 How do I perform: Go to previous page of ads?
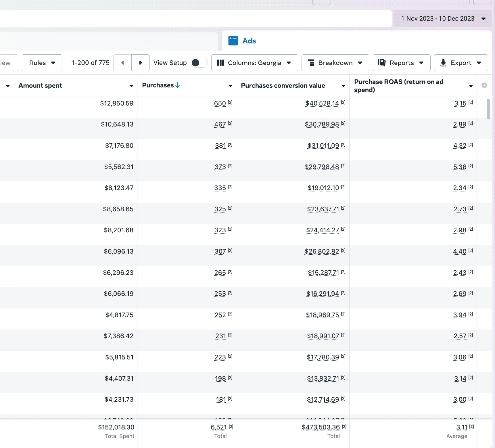click(122, 63)
